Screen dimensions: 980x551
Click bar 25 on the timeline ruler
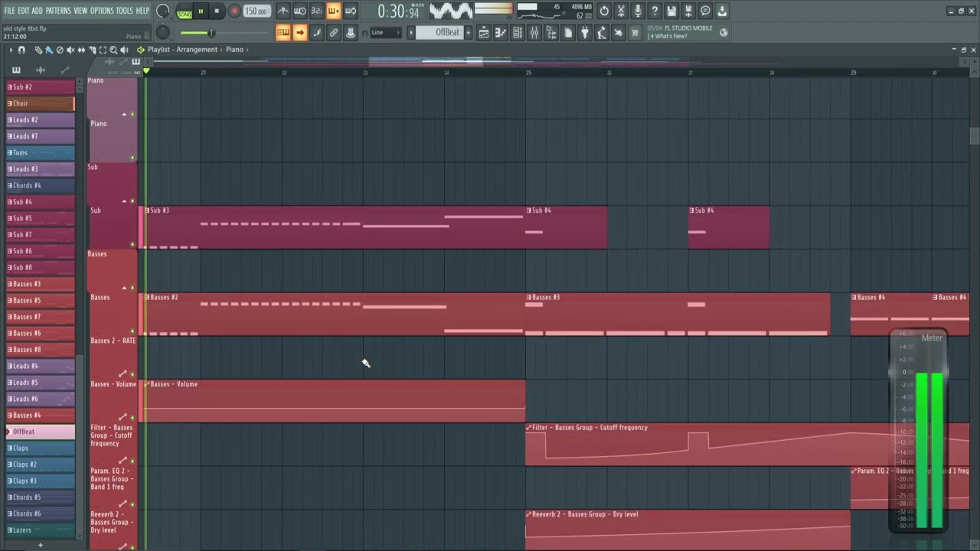pos(528,73)
